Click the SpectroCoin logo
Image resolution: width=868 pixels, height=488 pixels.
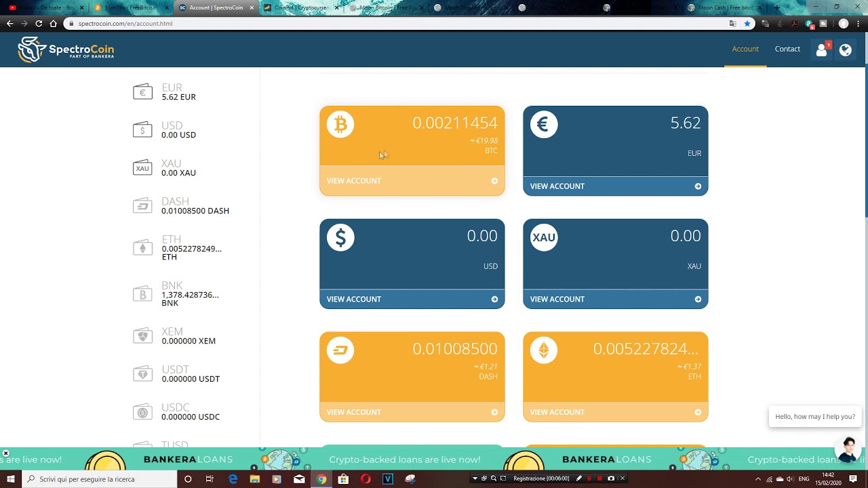tap(66, 49)
